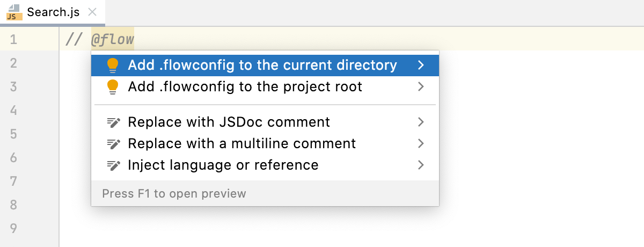This screenshot has height=247, width=644.
Task: Click the JS file icon on Search.js tab
Action: (14, 12)
